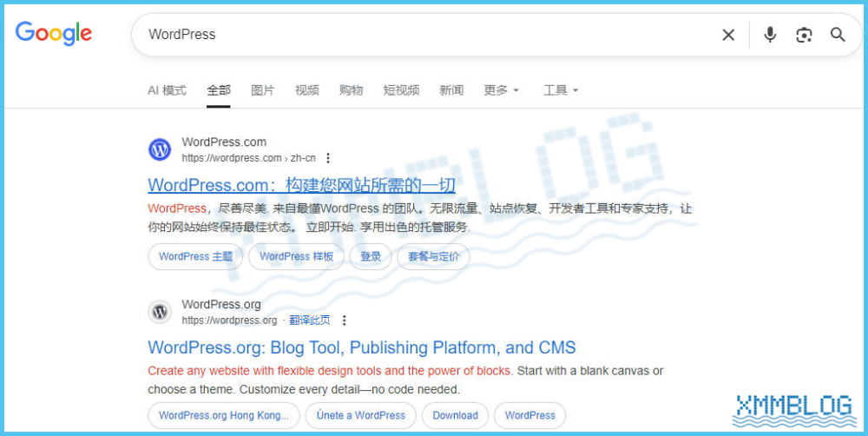Clear the search box with X icon
Image resolution: width=868 pixels, height=436 pixels.
(728, 35)
